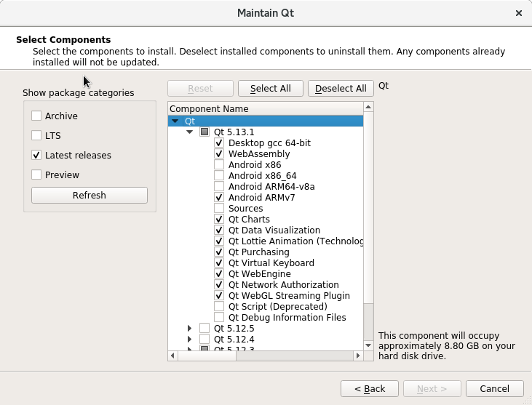
Task: Check the Sources component
Action: tap(219, 208)
